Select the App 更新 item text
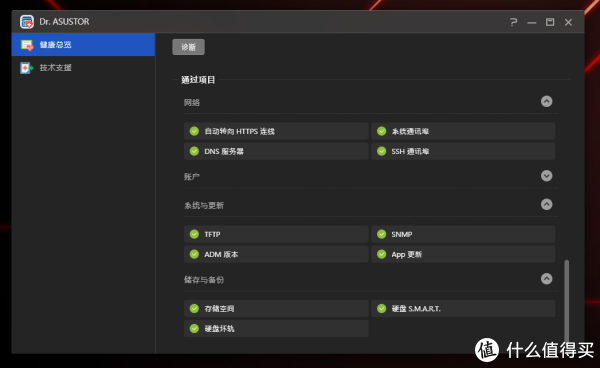Screen dimensions: 600x368 tap(406, 254)
